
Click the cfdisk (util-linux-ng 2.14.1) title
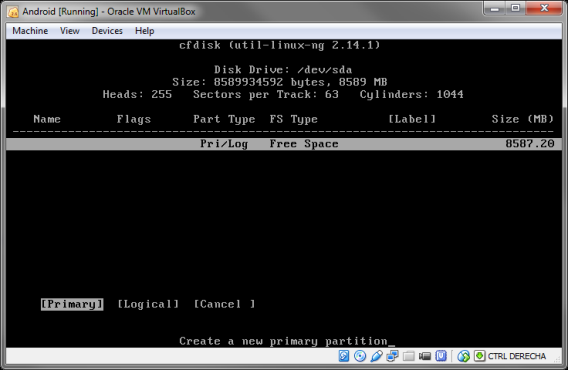click(279, 45)
